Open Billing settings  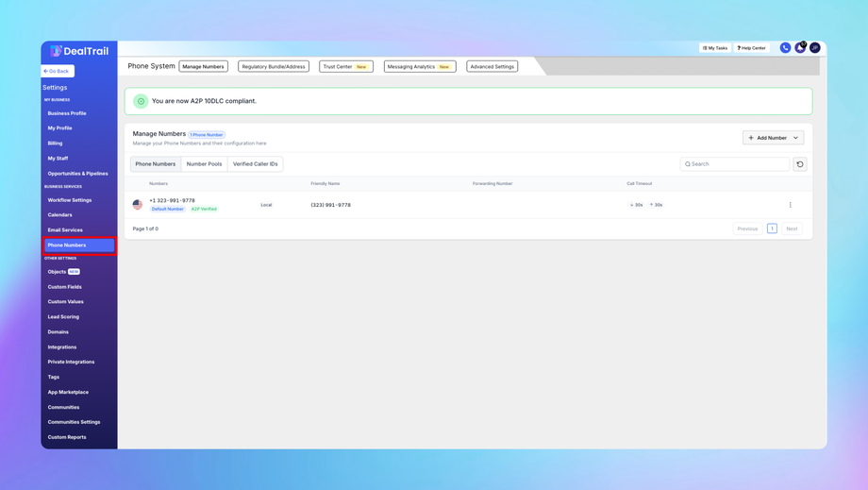click(x=55, y=144)
